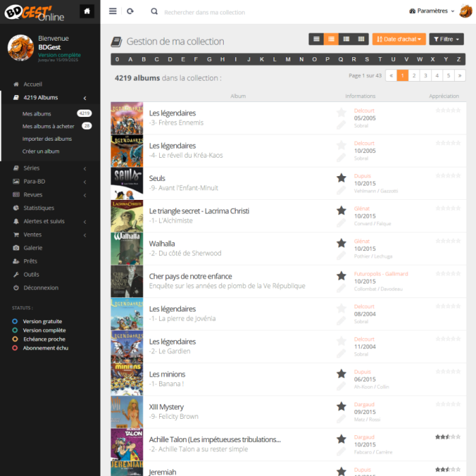476x476 pixels.
Task: Open the Filtre dropdown
Action: coord(446,39)
